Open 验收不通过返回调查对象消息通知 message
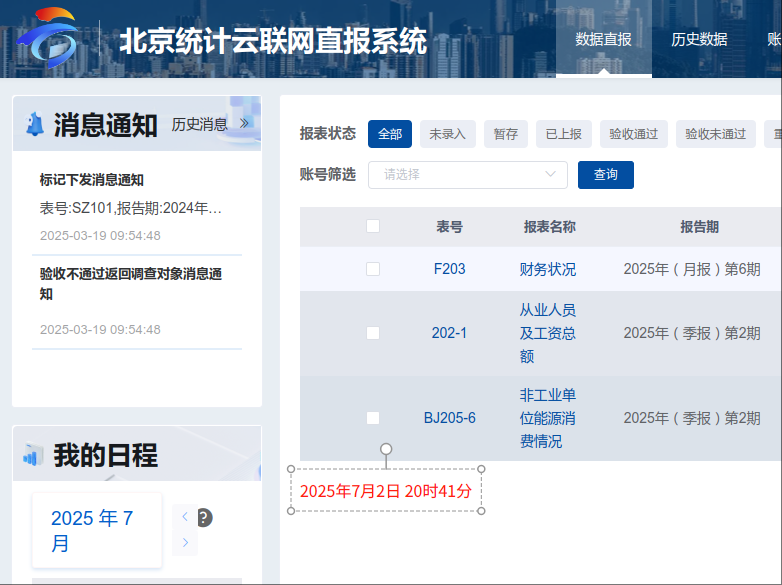782x585 pixels. [131, 283]
